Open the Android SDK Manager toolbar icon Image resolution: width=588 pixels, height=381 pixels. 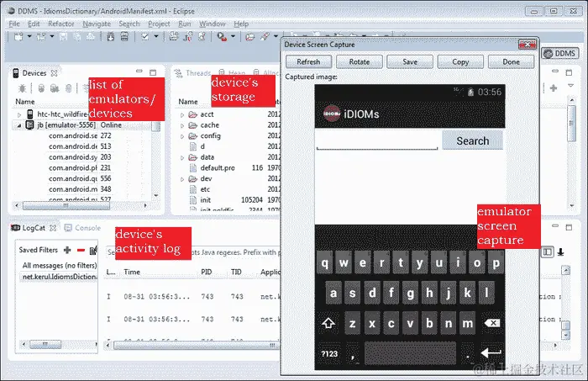[111, 36]
